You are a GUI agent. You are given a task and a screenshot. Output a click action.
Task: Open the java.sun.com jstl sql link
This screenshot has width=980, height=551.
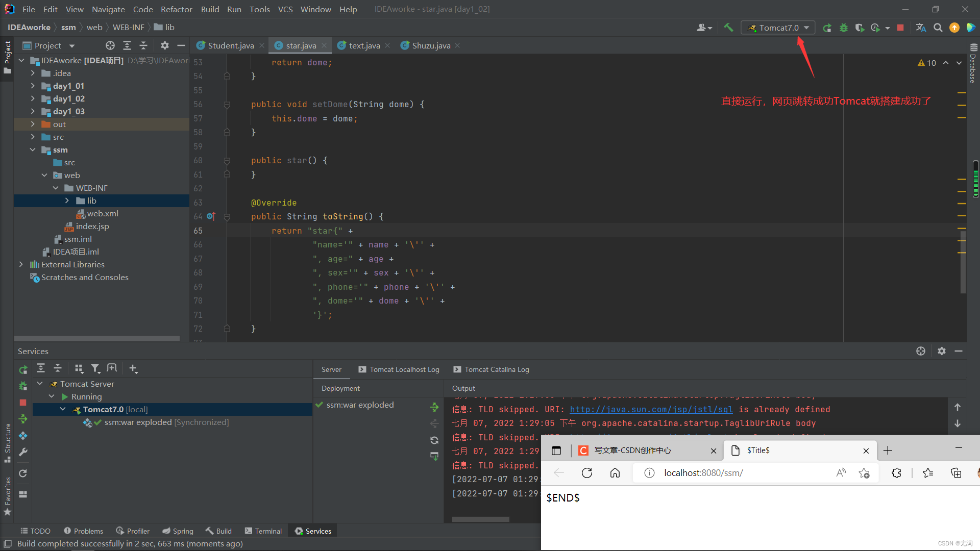(651, 409)
